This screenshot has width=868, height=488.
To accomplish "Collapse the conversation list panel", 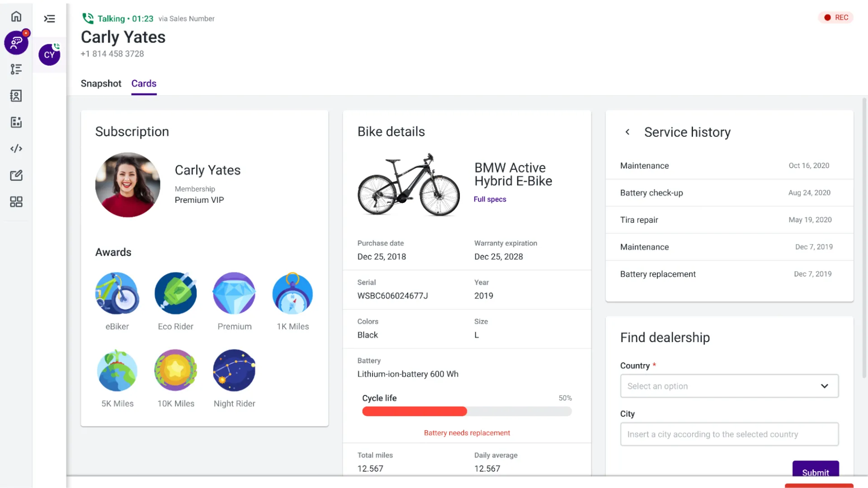I will 49,19.
